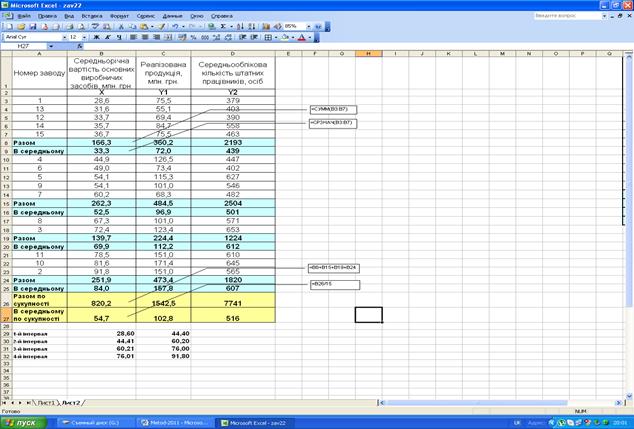Save the workbook with the diskette icon
Viewport: 634px width, 429px height.
33,26
